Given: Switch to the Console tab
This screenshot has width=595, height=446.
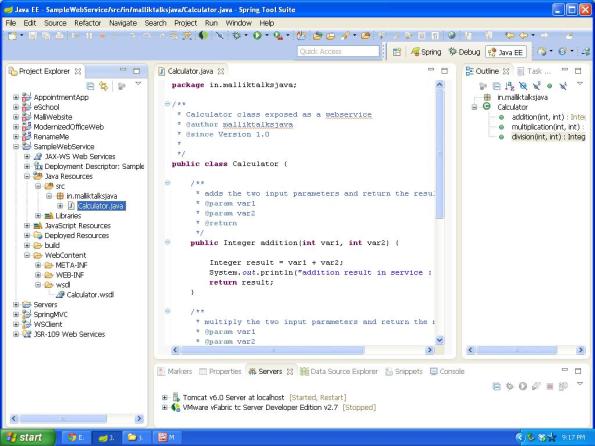Looking at the screenshot, I should pos(447,372).
